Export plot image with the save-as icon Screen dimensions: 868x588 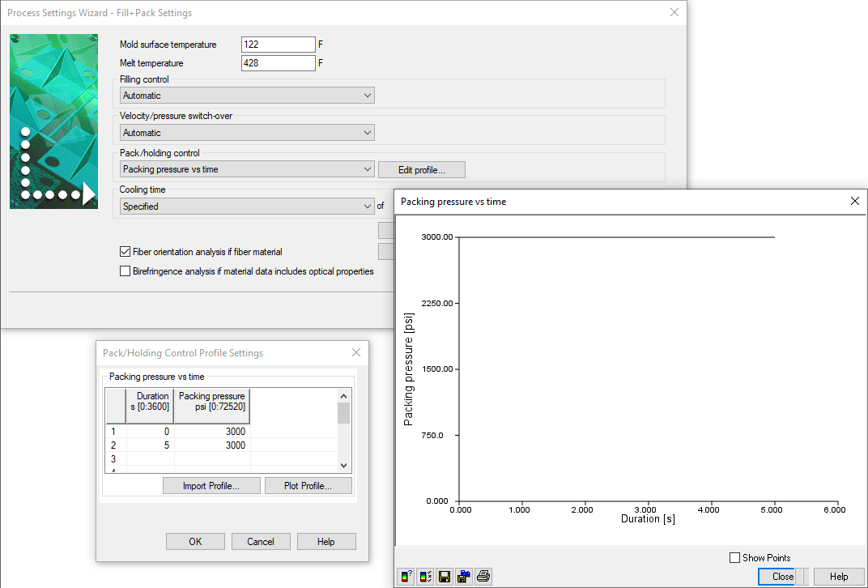click(x=464, y=576)
